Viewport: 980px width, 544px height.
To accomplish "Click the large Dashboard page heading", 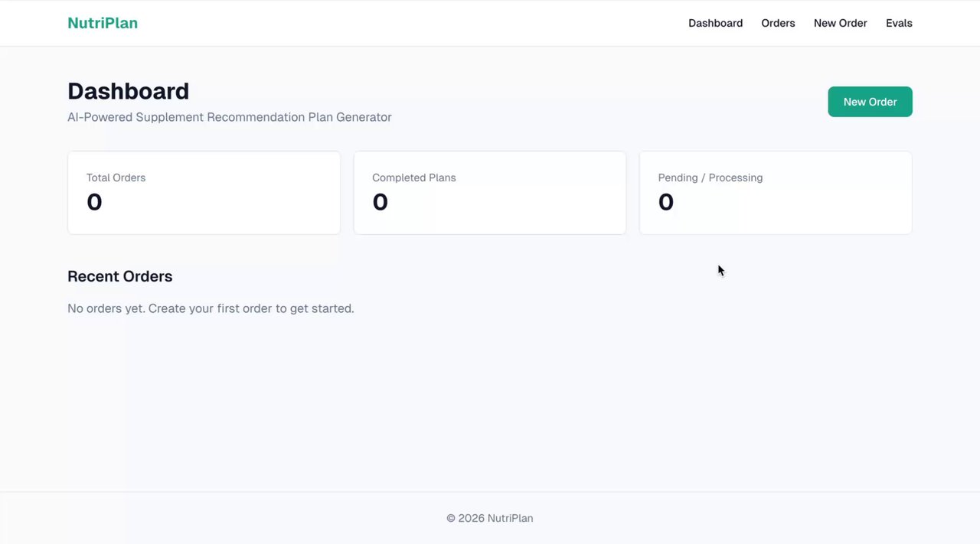I will 128,91.
